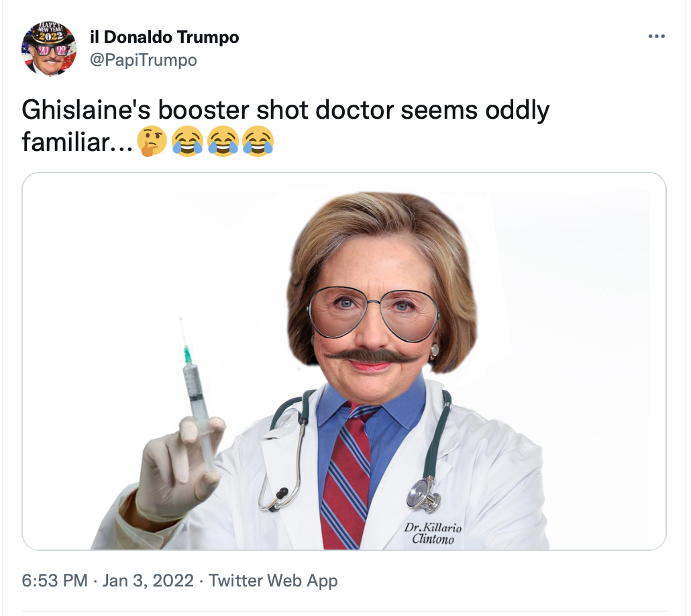This screenshot has width=691, height=616.
Task: Click the round profile avatar with 2022 hat
Action: 49,48
